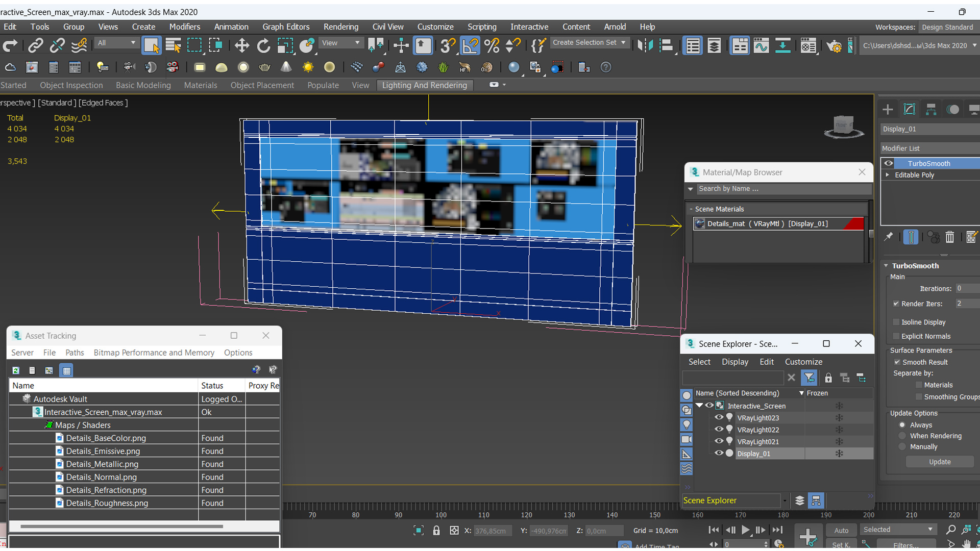Viewport: 980px width, 551px height.
Task: Click the Sun positioner light icon
Action: [x=308, y=67]
